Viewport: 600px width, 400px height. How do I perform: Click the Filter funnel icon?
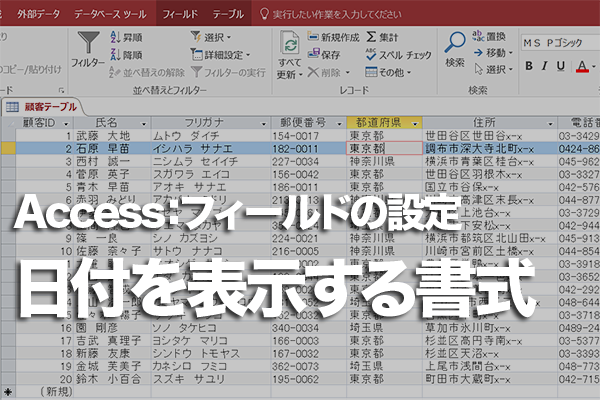pyautogui.click(x=88, y=43)
